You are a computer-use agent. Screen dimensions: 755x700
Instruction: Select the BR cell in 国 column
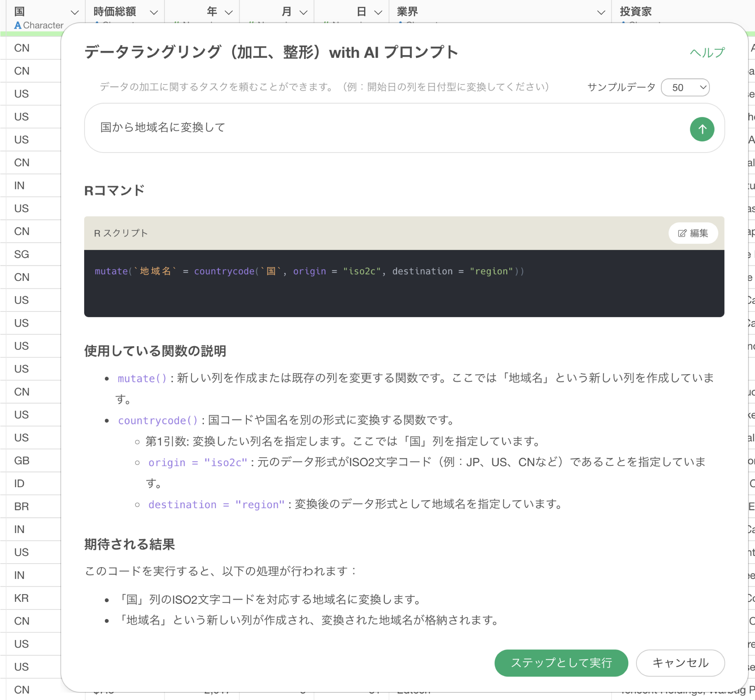[x=22, y=506]
